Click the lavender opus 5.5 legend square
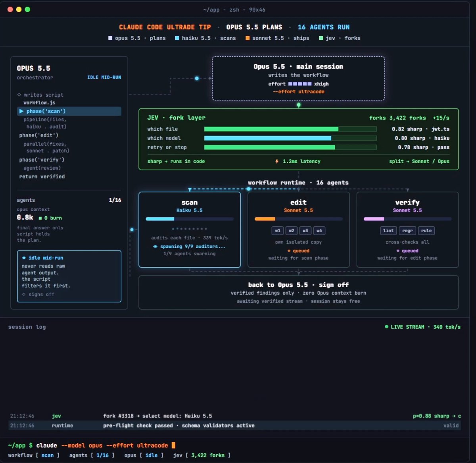The image size is (476, 463). [x=110, y=38]
